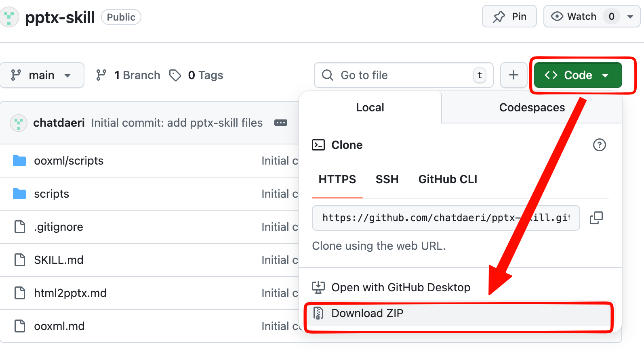
Task: Click the chatdaeri avatar in commit row
Action: (19, 123)
